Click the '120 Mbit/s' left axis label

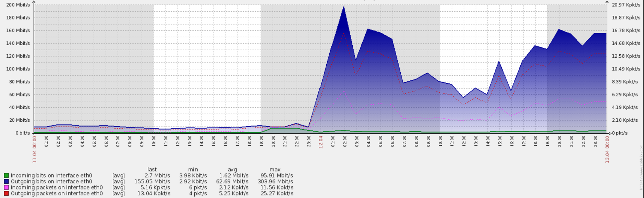[18, 56]
